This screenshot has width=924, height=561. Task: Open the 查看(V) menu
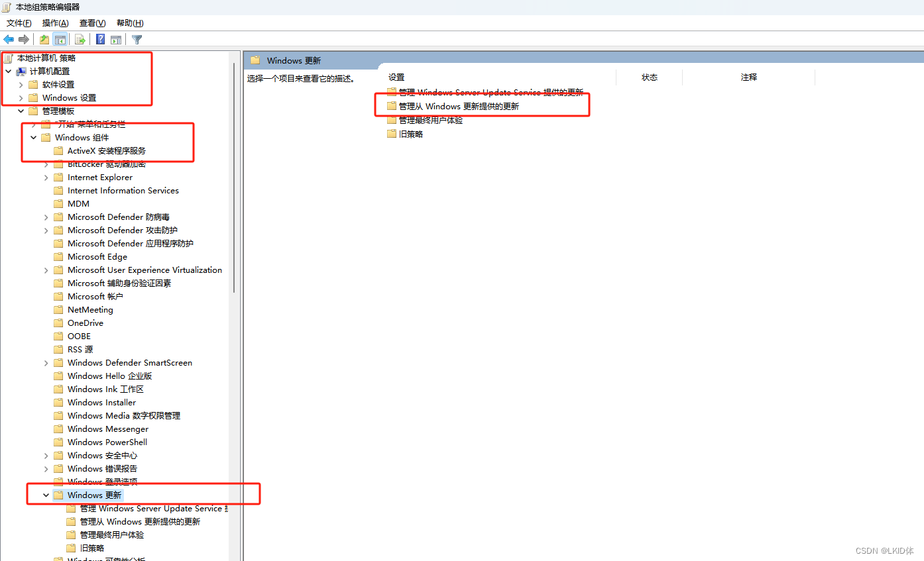[x=92, y=23]
